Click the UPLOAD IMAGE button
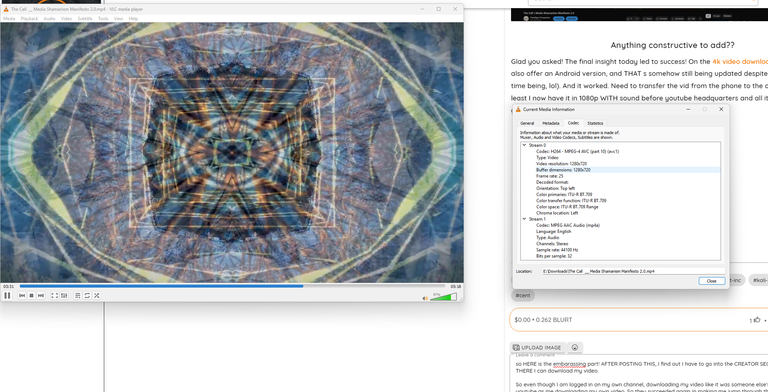The image size is (768, 392). 538,347
